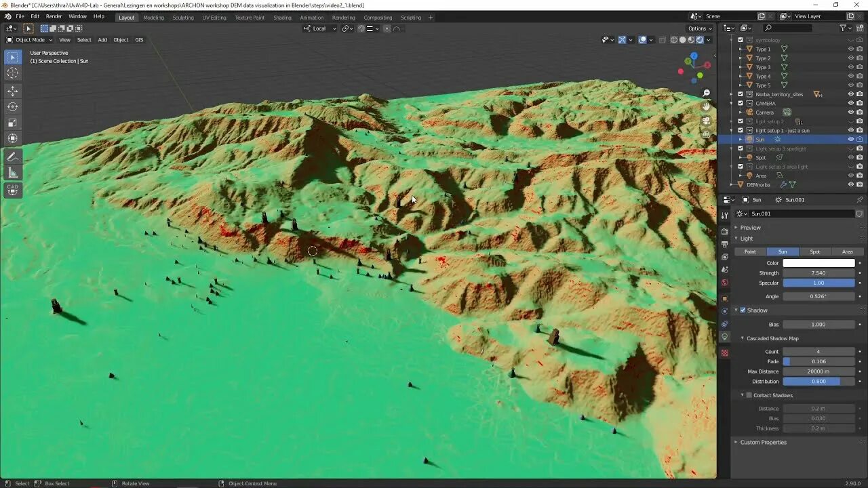Uncheck the CAMERA collection checkbox
This screenshot has height=488, width=868.
[741, 103]
